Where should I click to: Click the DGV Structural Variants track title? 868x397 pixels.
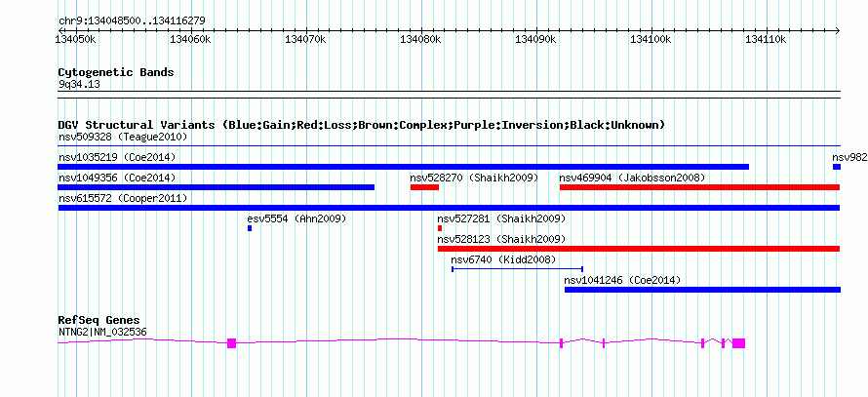tap(362, 125)
